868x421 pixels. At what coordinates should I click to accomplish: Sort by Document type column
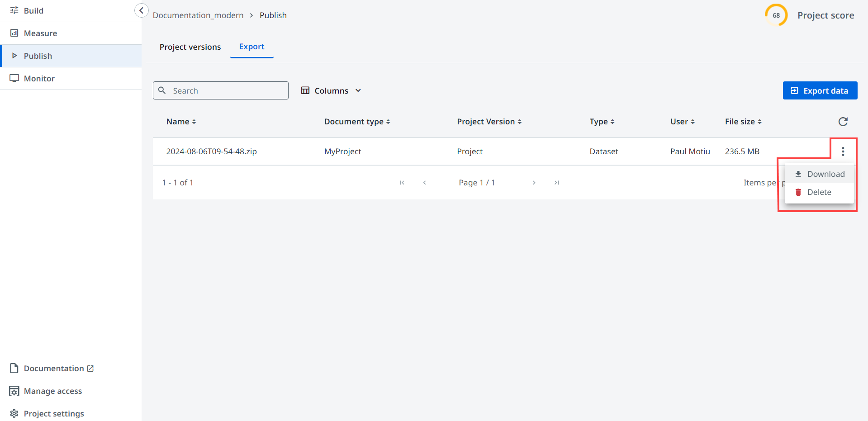357,122
